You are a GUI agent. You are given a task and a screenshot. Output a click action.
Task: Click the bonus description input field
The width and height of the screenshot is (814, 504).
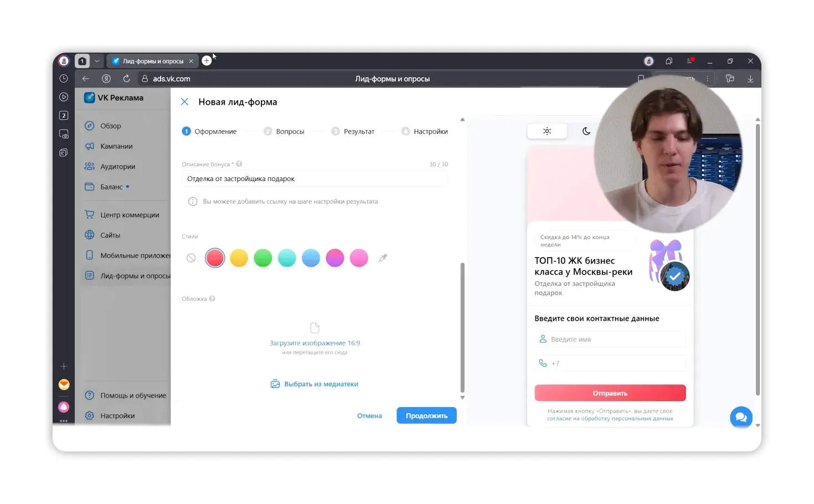coord(315,178)
